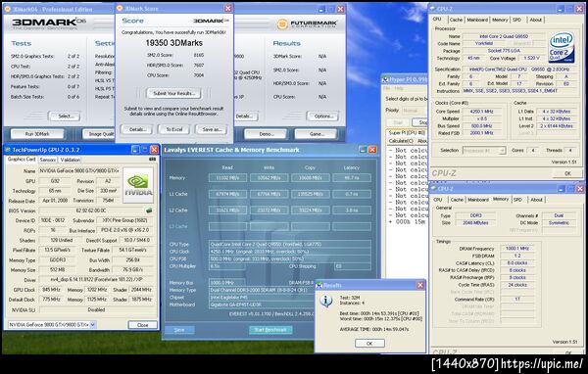588x374 pixels.
Task: Click the BIOS save chip icon in GPU-Z
Action: 149,210
